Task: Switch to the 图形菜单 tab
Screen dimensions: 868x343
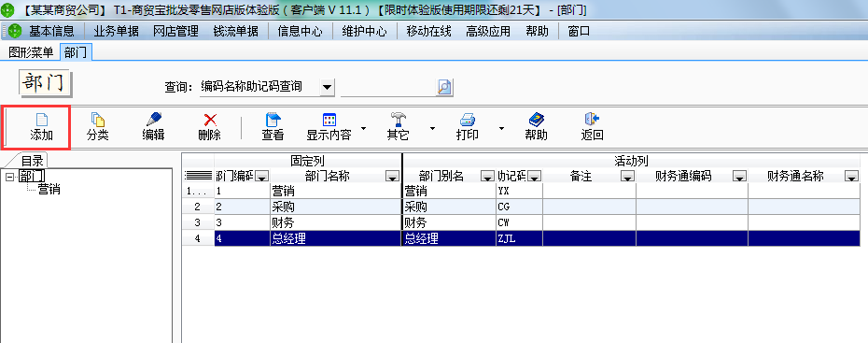Action: pyautogui.click(x=31, y=52)
